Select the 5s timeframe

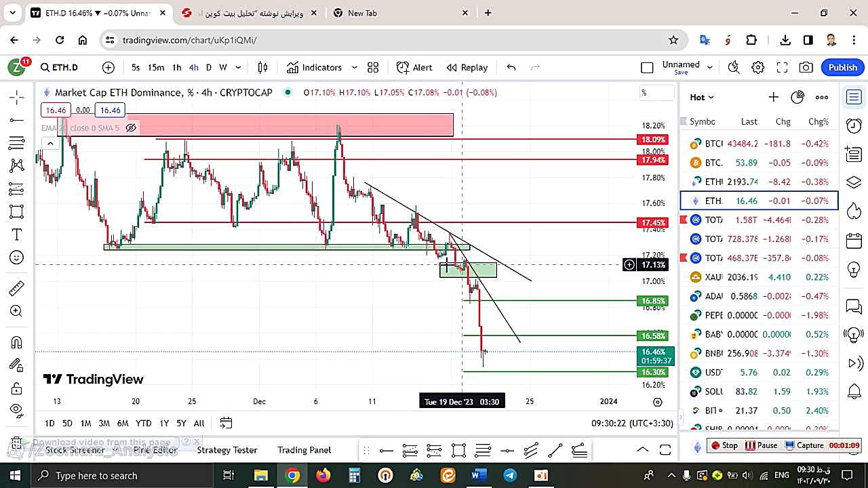[136, 67]
